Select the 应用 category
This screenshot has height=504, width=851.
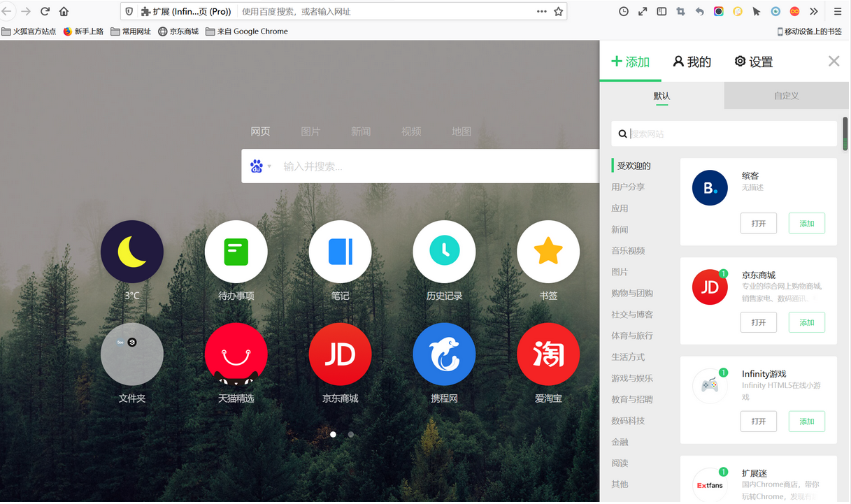(x=620, y=208)
